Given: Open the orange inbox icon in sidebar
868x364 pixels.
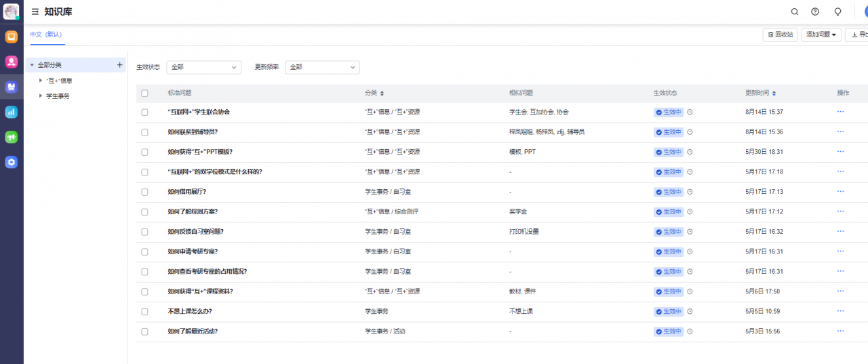Looking at the screenshot, I should 12,37.
